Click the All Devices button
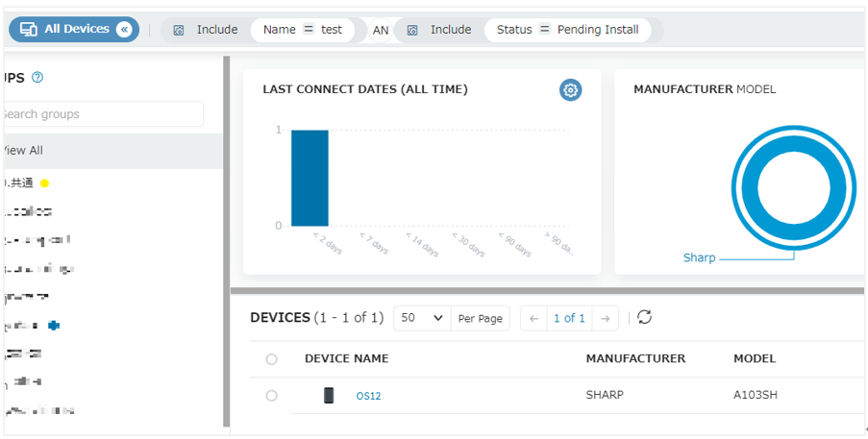868x439 pixels. (x=74, y=30)
